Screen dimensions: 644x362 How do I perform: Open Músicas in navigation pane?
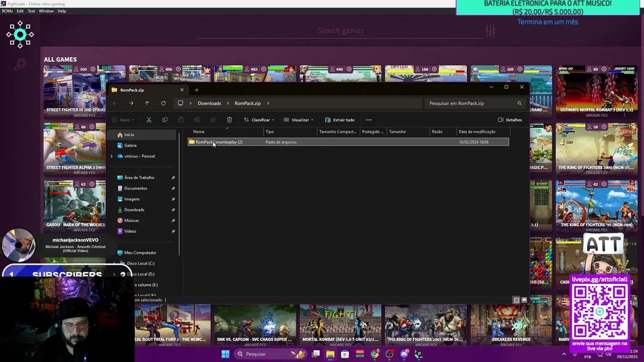pyautogui.click(x=128, y=221)
